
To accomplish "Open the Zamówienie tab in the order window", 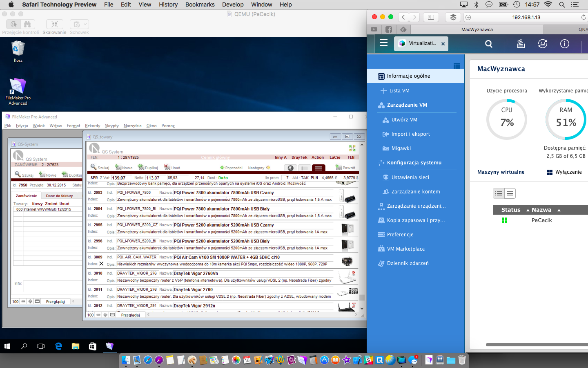I will click(x=27, y=196).
